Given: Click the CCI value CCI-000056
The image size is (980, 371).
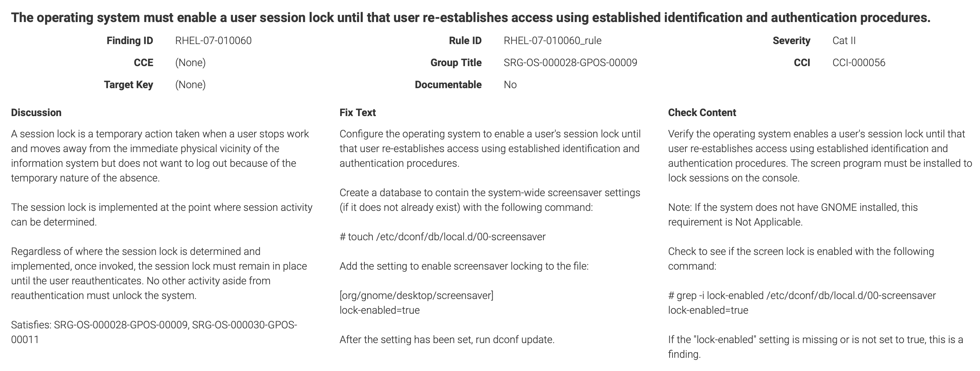Looking at the screenshot, I should 859,63.
